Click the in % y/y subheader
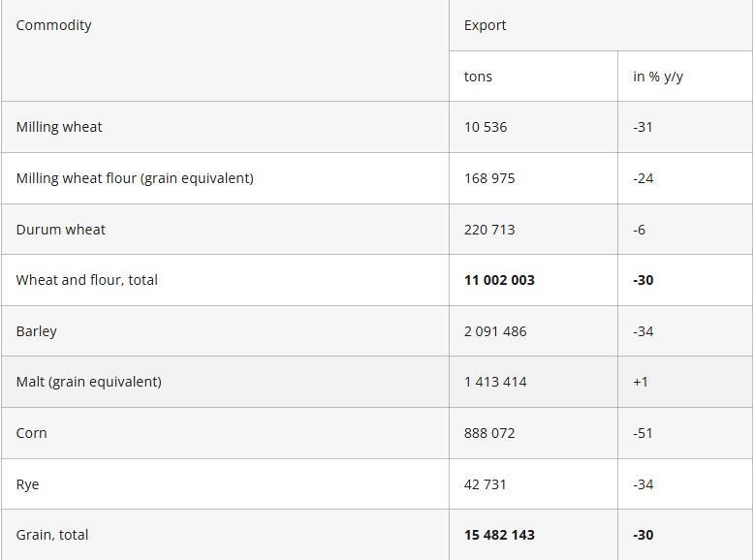The height and width of the screenshot is (560, 754). pos(658,77)
